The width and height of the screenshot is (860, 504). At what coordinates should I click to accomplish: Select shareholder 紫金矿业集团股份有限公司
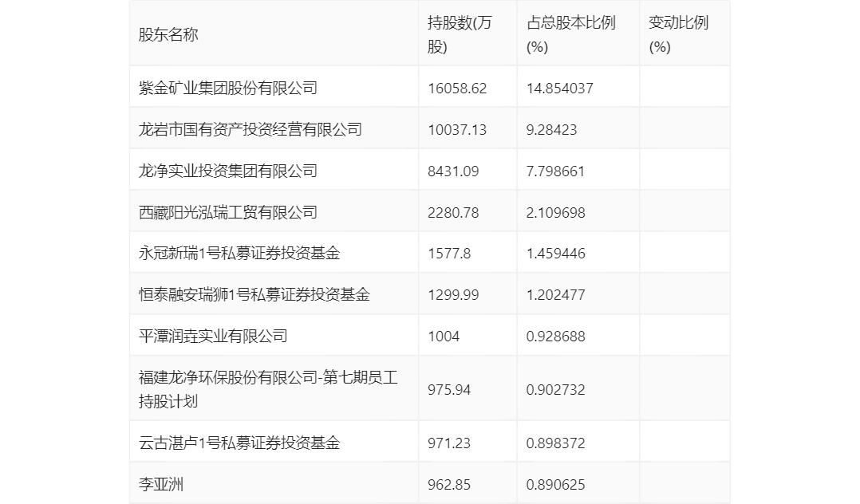click(228, 88)
